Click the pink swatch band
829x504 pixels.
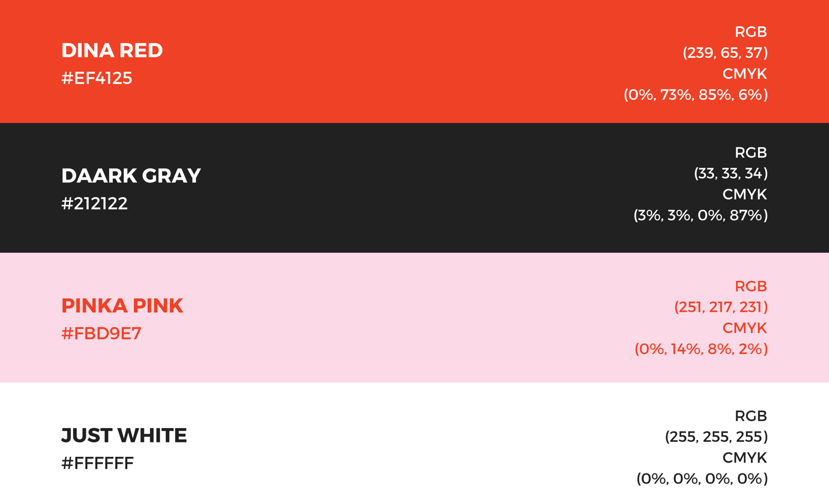(x=414, y=318)
